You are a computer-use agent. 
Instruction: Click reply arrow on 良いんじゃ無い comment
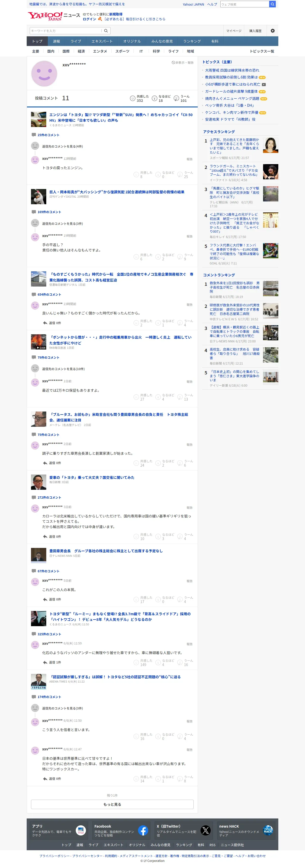(x=45, y=323)
